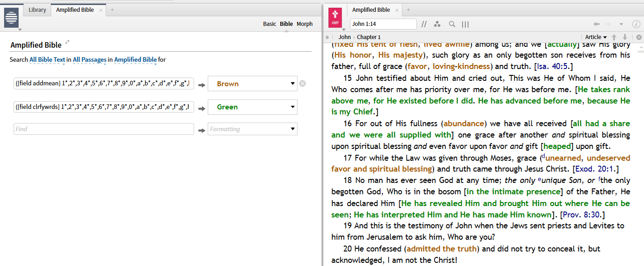The height and width of the screenshot is (266, 644).
Task: Open parallel resource sets icon
Action: 424,24
